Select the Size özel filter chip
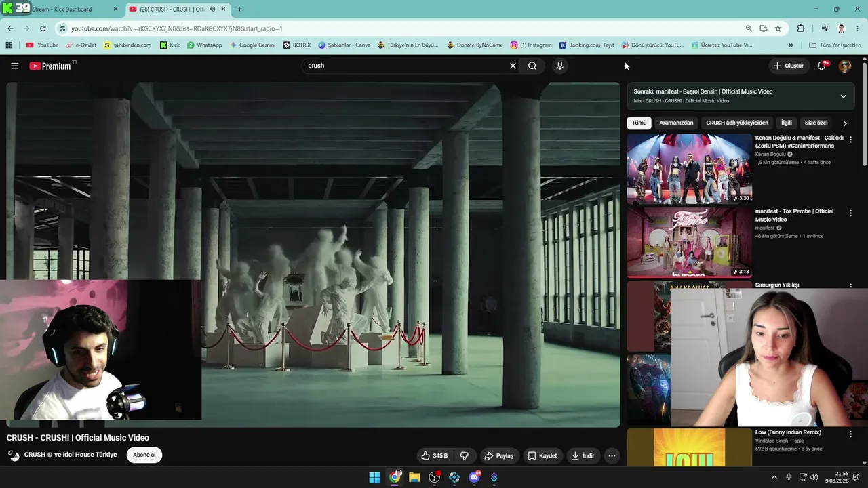This screenshot has width=868, height=488. pyautogui.click(x=816, y=123)
